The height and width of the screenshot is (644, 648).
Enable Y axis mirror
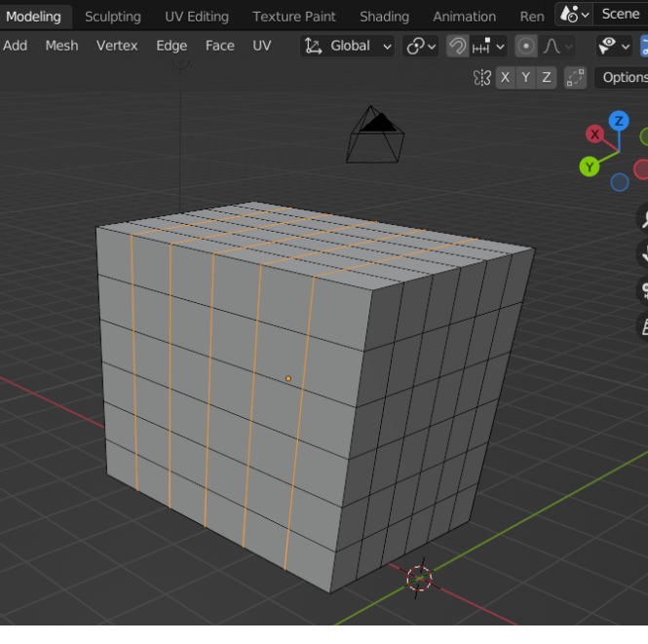(x=525, y=78)
